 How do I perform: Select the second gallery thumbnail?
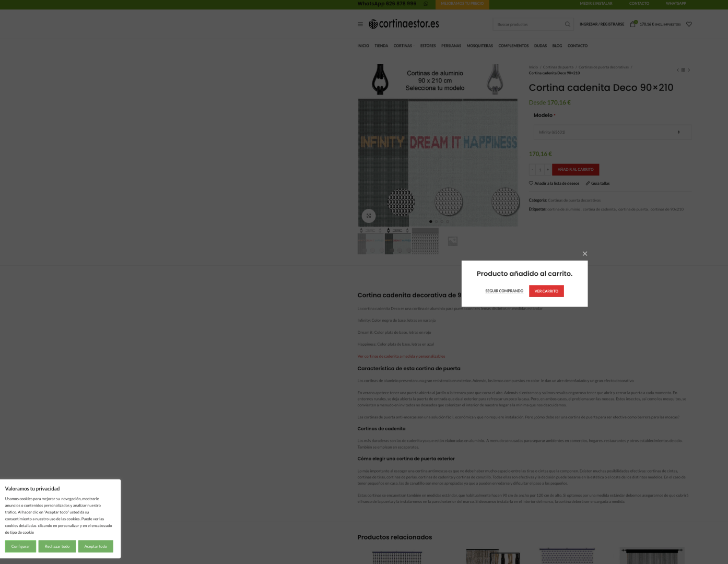(398, 241)
